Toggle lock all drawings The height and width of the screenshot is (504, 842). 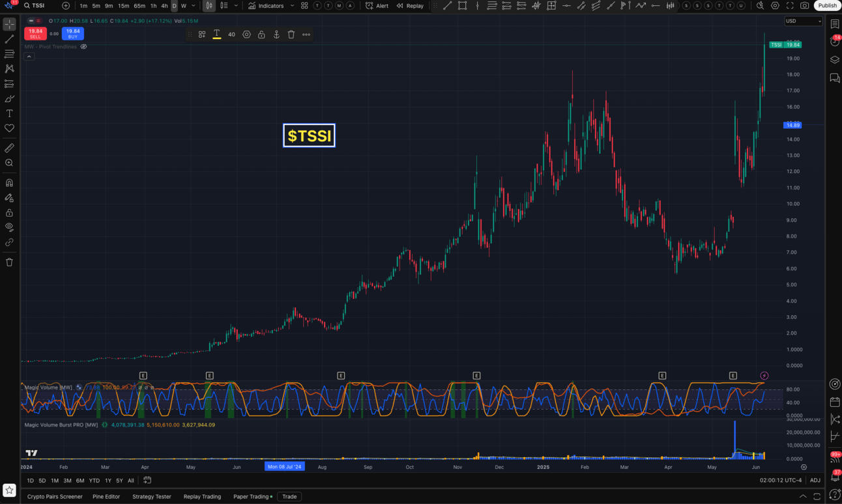(9, 213)
